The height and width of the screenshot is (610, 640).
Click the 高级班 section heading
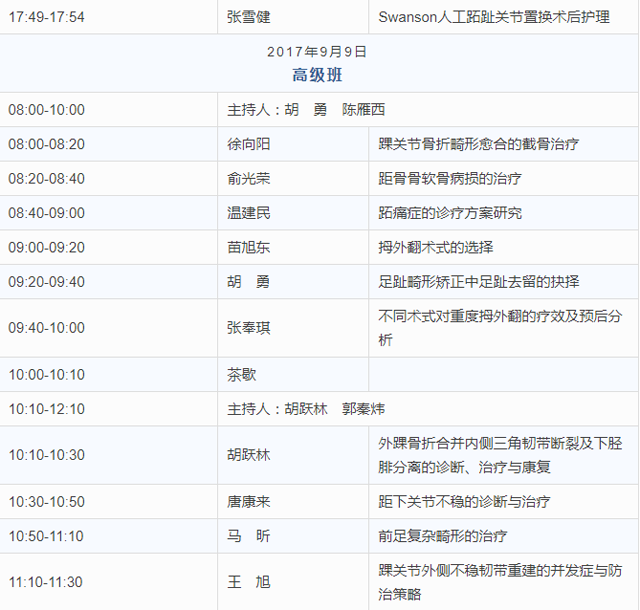tap(319, 74)
